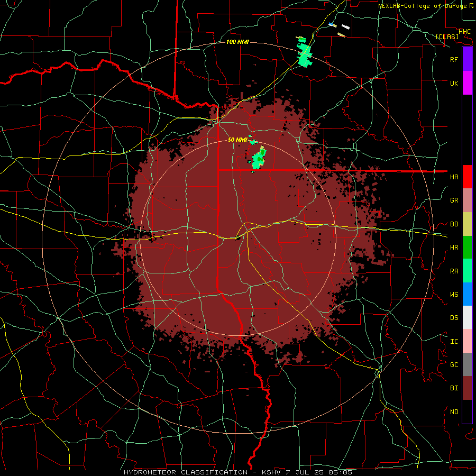
Task: Click the "BD" legend label
Action: pos(454,224)
